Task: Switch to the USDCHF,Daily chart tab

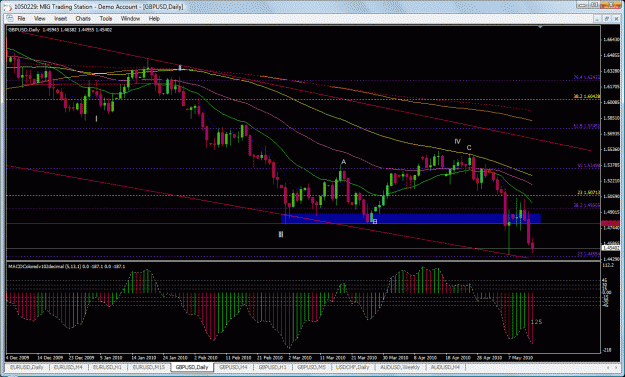Action: point(352,367)
